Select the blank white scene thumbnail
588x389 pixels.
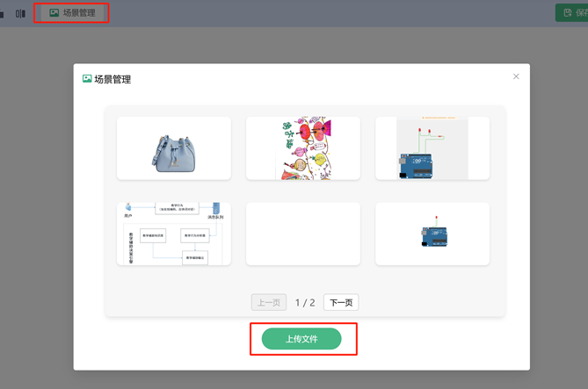click(x=303, y=234)
